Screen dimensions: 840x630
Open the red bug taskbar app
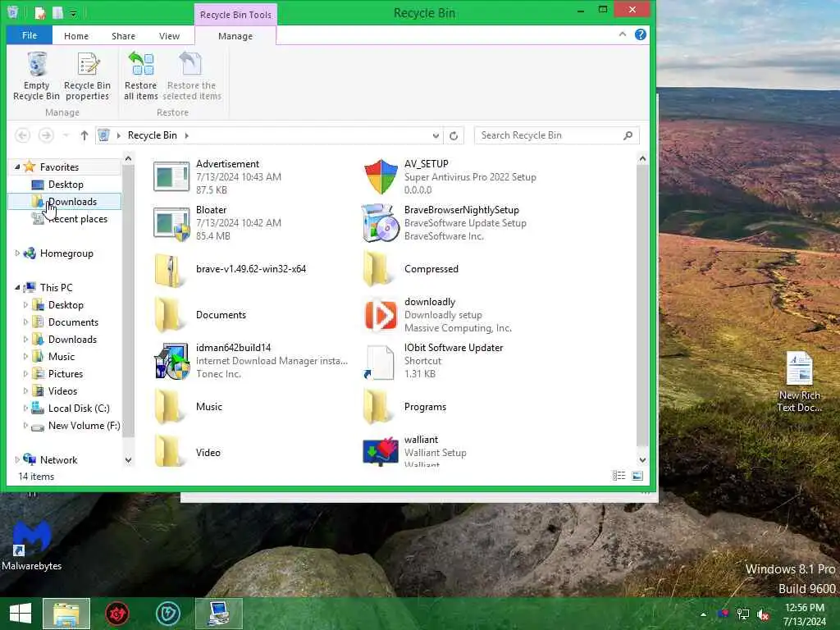[x=116, y=614]
